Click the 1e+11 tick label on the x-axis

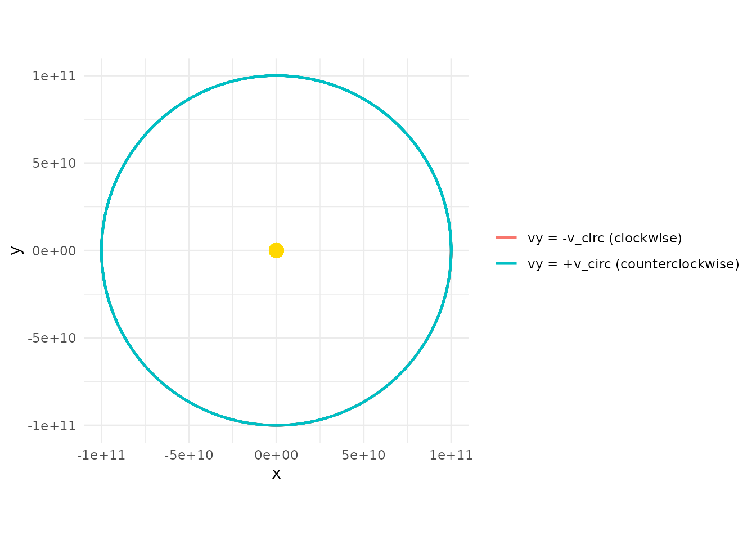coord(451,455)
